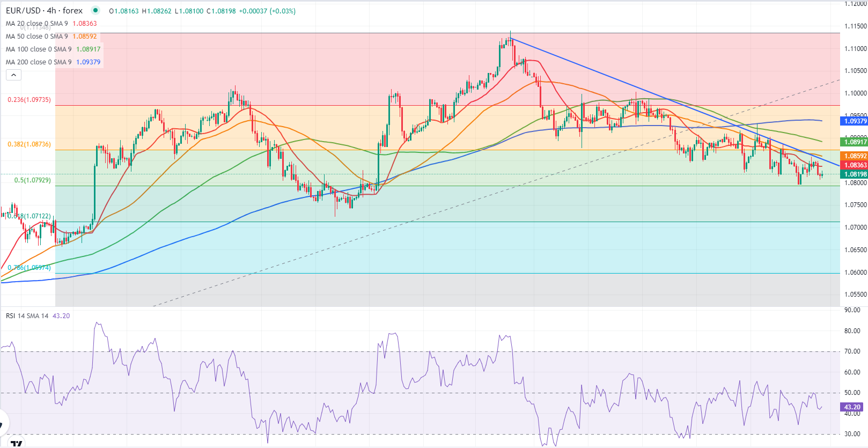Click the price change +0.00037 (+0.03%) value
This screenshot has width=868, height=448.
pos(267,11)
